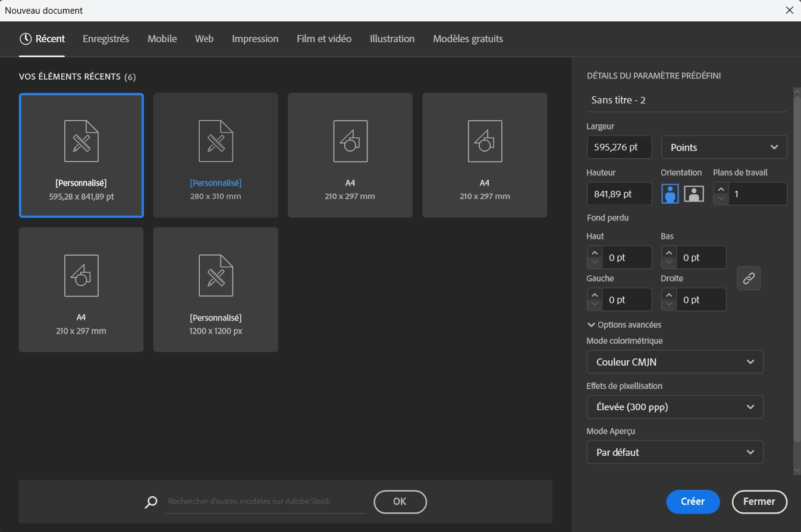Switch to the Impression tab

(255, 39)
